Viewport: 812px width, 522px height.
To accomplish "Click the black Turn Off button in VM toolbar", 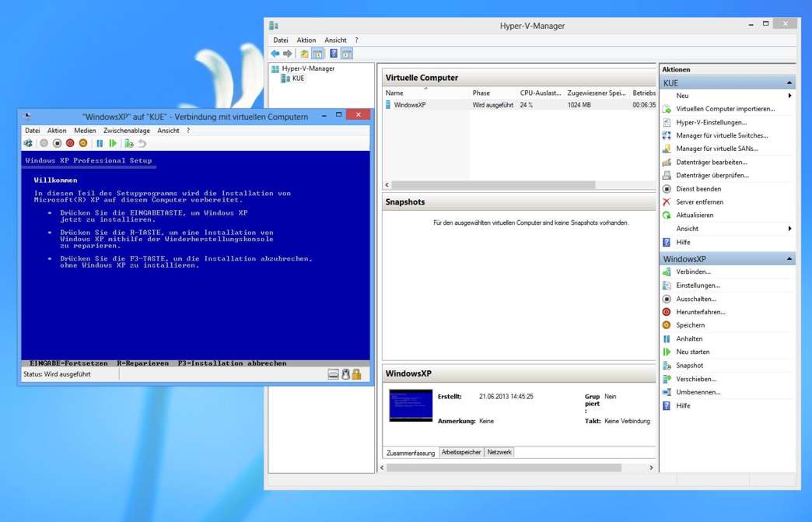I will [58, 143].
